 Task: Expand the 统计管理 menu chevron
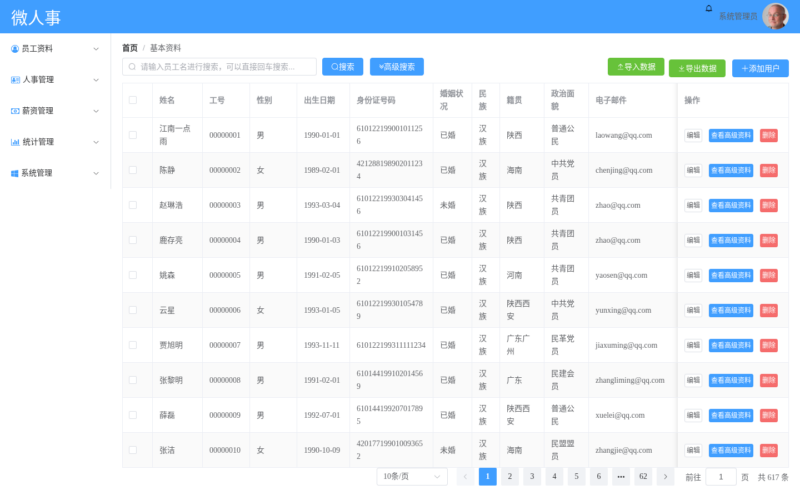pos(96,142)
